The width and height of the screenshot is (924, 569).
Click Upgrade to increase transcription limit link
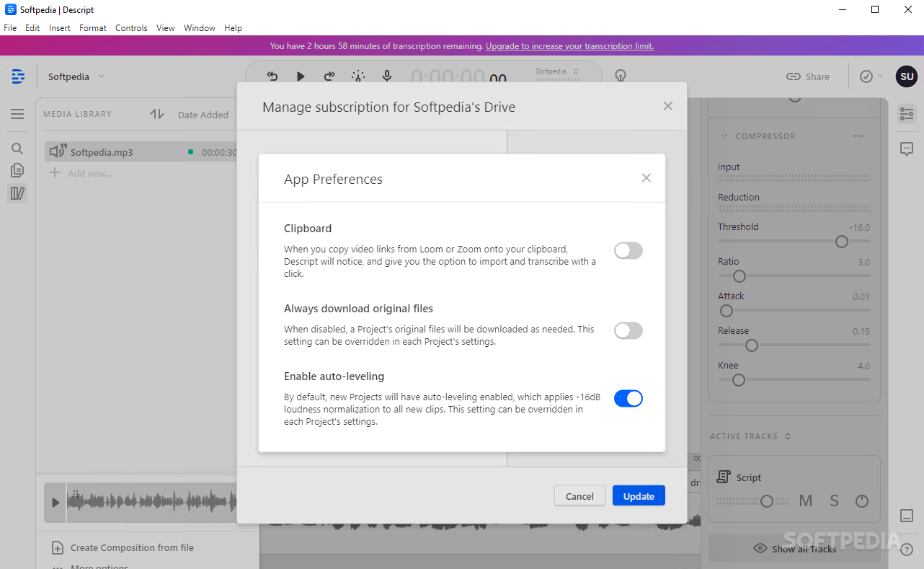pyautogui.click(x=569, y=46)
